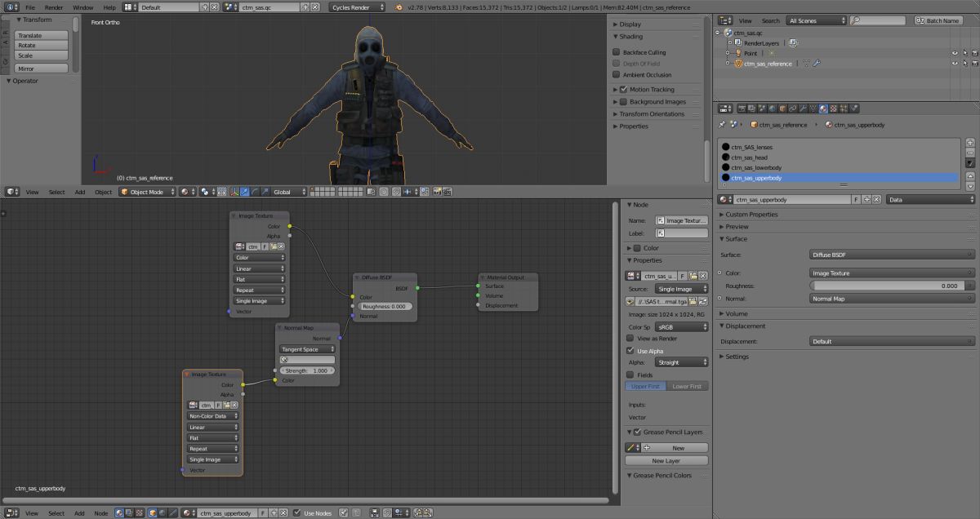Open the Render menu

pos(53,7)
